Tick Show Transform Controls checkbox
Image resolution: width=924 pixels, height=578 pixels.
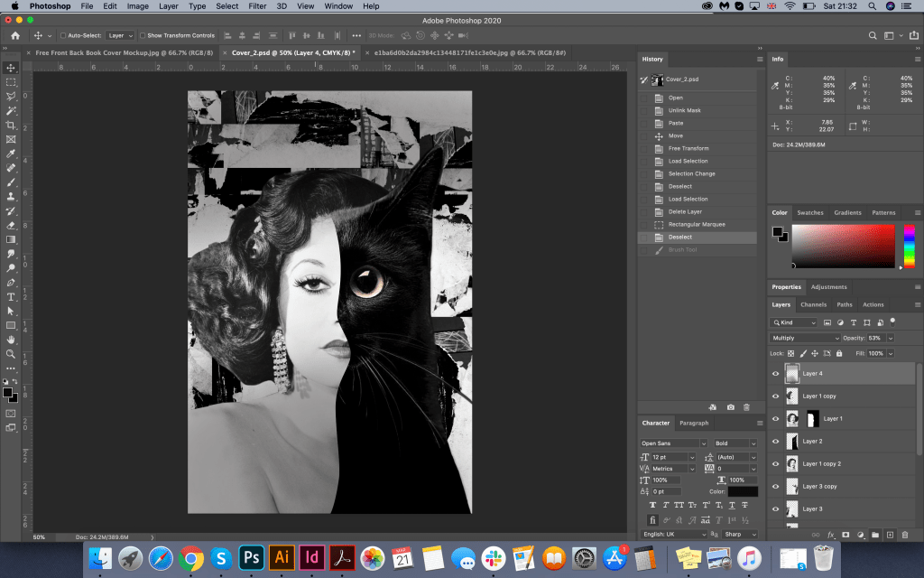(143, 36)
